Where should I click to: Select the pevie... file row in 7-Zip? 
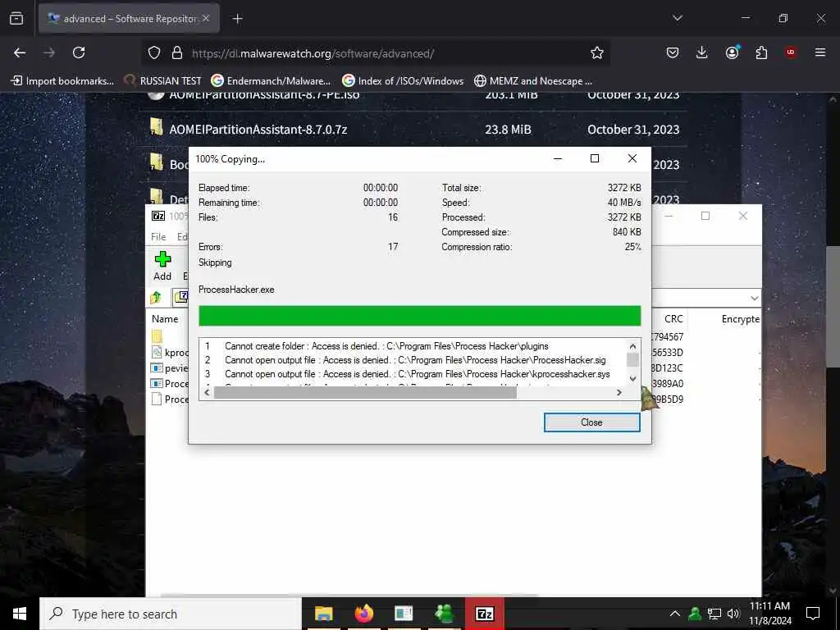tap(170, 368)
